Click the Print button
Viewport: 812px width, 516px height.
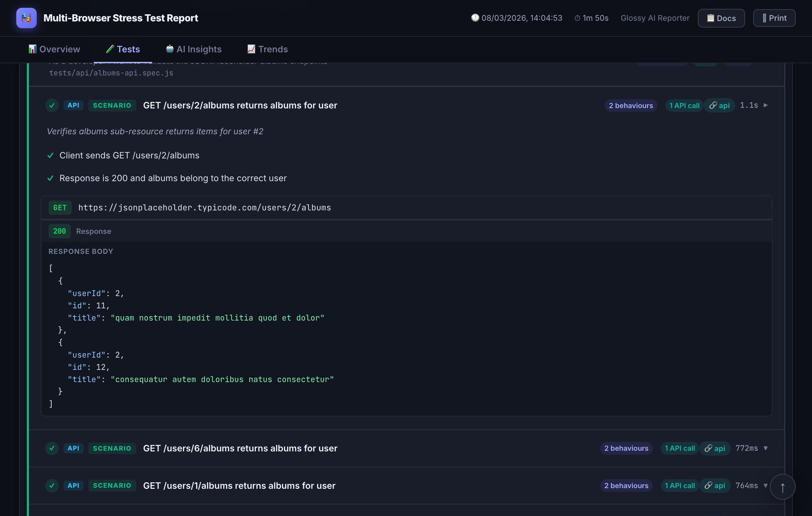tap(774, 18)
